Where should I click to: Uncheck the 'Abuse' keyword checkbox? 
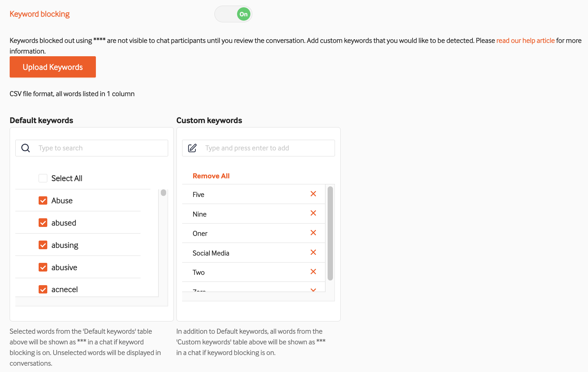tap(43, 200)
